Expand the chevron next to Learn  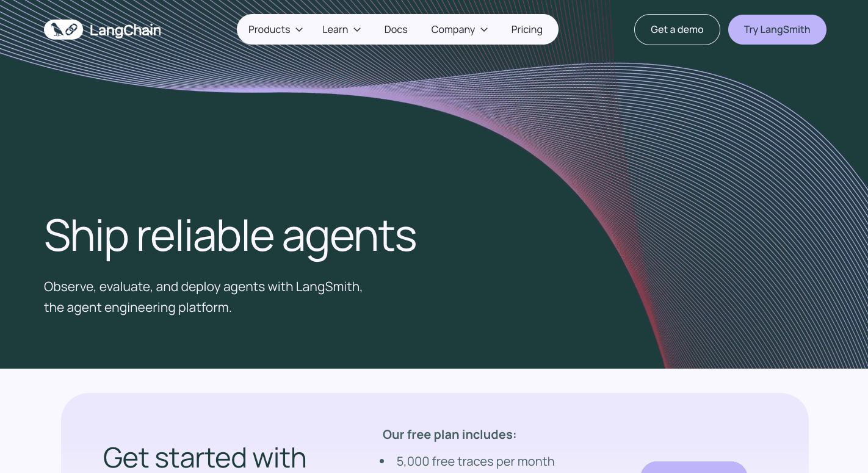357,29
